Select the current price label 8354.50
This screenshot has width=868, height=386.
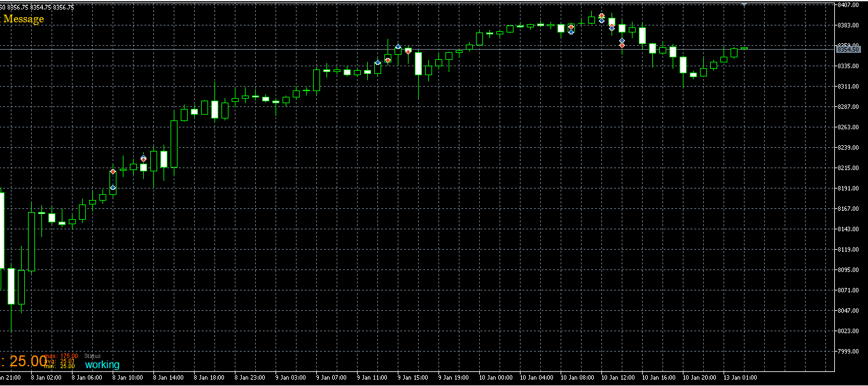[x=848, y=49]
